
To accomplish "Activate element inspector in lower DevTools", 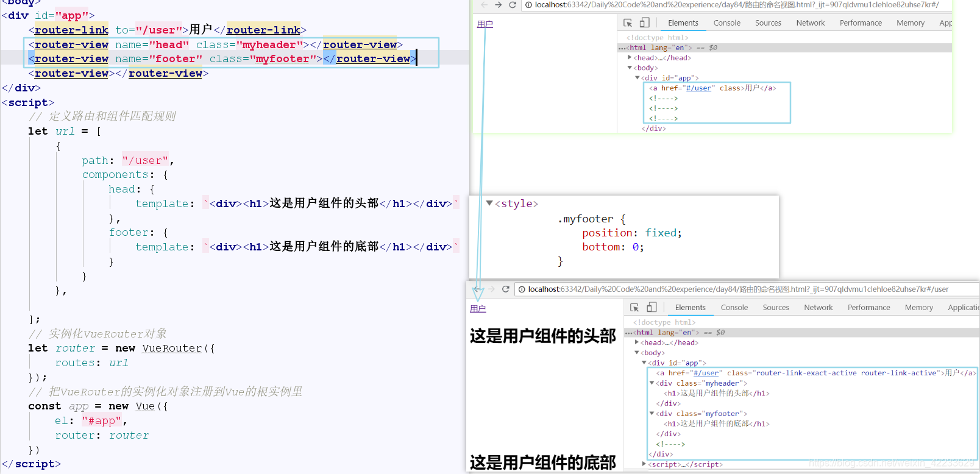I will tap(634, 308).
